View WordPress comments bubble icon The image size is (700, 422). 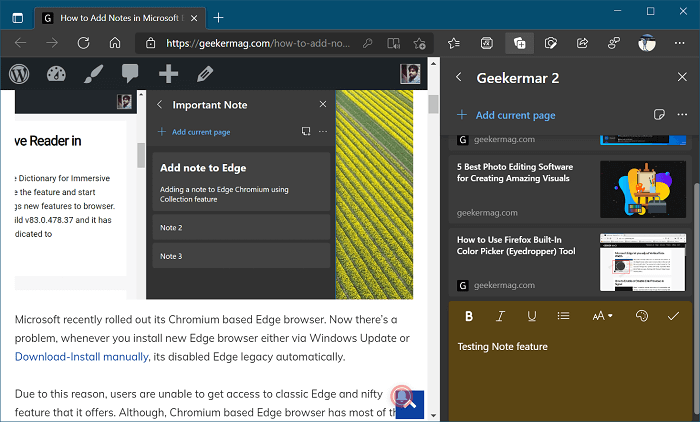130,73
